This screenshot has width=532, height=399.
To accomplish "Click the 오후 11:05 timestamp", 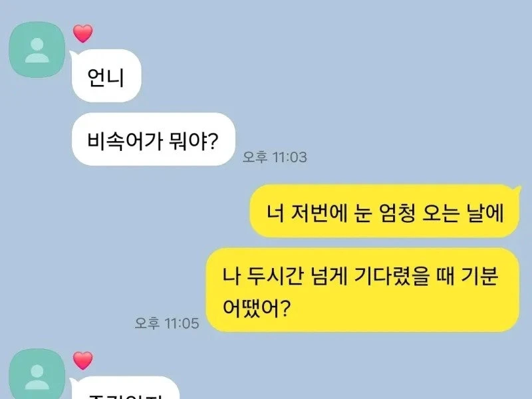I will pyautogui.click(x=167, y=323).
